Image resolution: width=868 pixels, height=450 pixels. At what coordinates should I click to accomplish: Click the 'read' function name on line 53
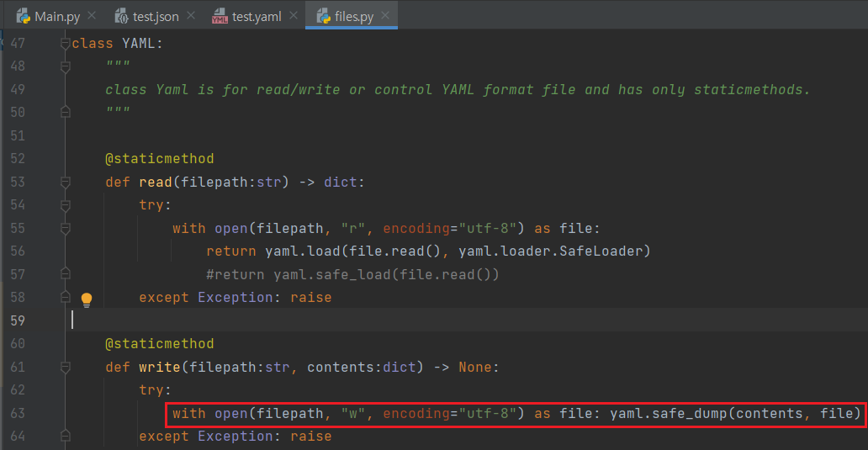156,183
